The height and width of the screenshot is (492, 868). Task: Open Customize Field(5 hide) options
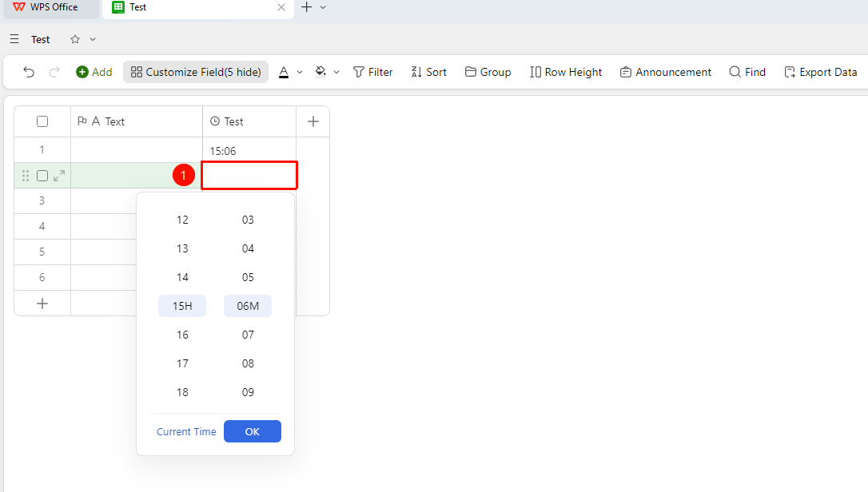(x=196, y=72)
